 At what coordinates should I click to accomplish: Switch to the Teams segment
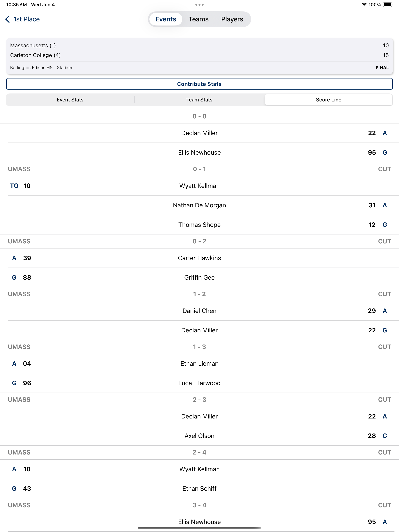(199, 19)
